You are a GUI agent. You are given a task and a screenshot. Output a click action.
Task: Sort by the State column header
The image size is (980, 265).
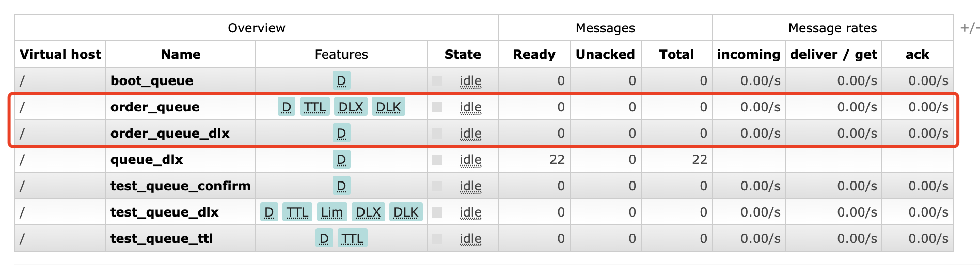tap(463, 54)
